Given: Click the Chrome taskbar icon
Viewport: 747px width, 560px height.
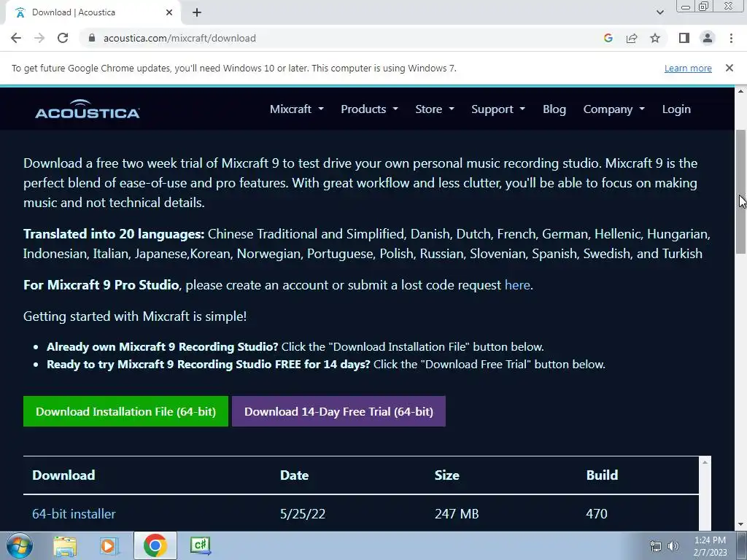Looking at the screenshot, I should pyautogui.click(x=155, y=545).
